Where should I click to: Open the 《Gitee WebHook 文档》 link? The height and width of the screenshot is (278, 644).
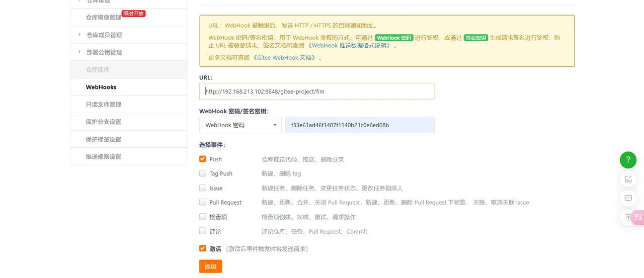(x=284, y=58)
